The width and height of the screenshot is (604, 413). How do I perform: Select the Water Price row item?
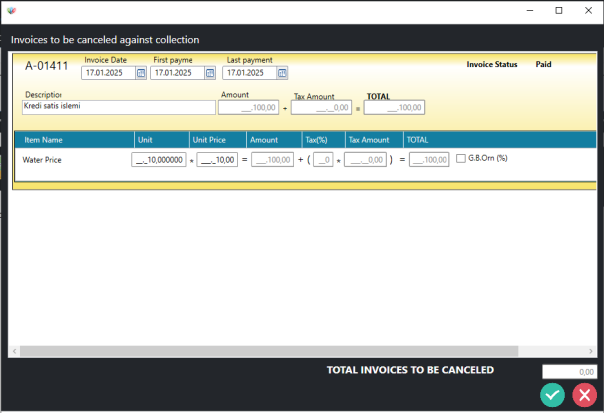tap(42, 159)
